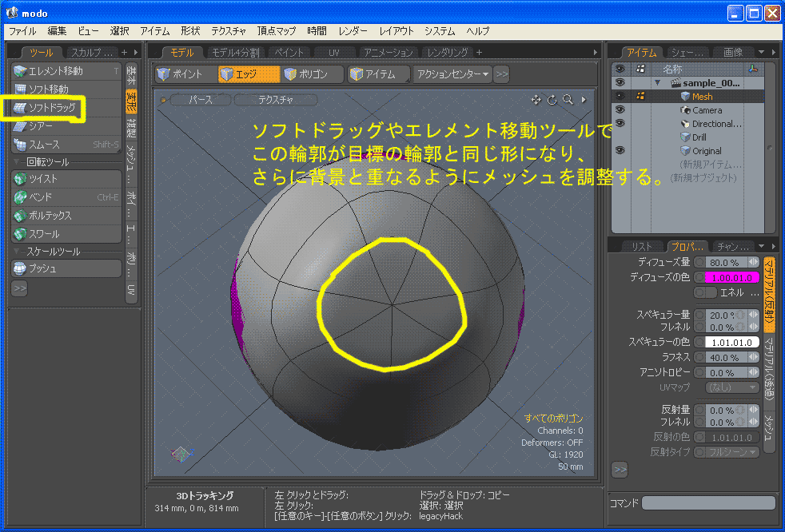Open the 反射タイプ dropdown
The width and height of the screenshot is (785, 532).
click(x=732, y=452)
